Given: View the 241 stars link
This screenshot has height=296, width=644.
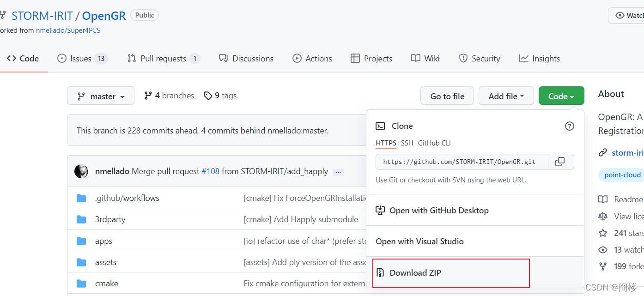Looking at the screenshot, I should click(621, 233).
